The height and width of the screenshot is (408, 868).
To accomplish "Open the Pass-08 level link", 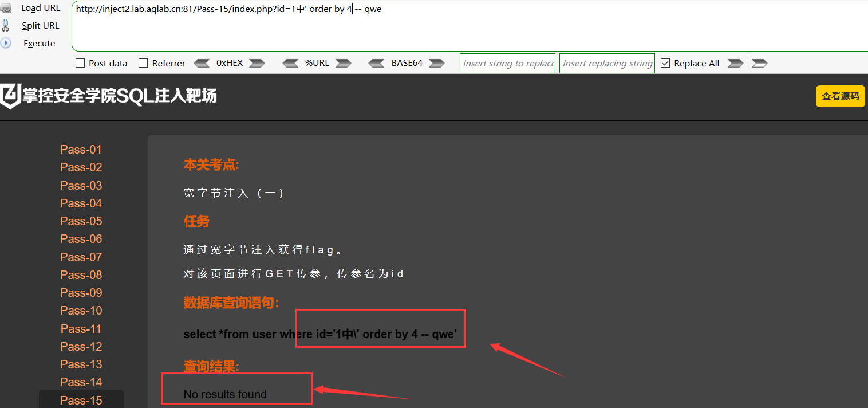I will 81,275.
